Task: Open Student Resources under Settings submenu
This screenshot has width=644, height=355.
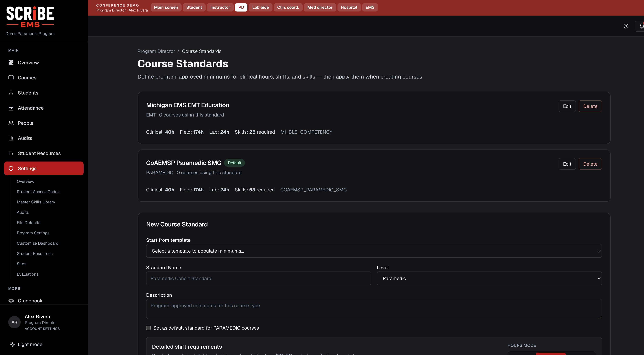Action: pyautogui.click(x=35, y=253)
